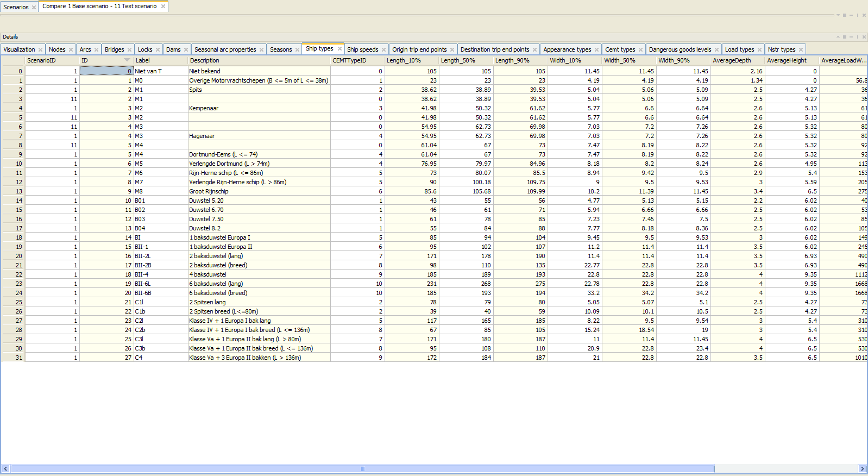Image resolution: width=868 pixels, height=476 pixels.
Task: Open the top panel's down-arrow menu
Action: 838,15
